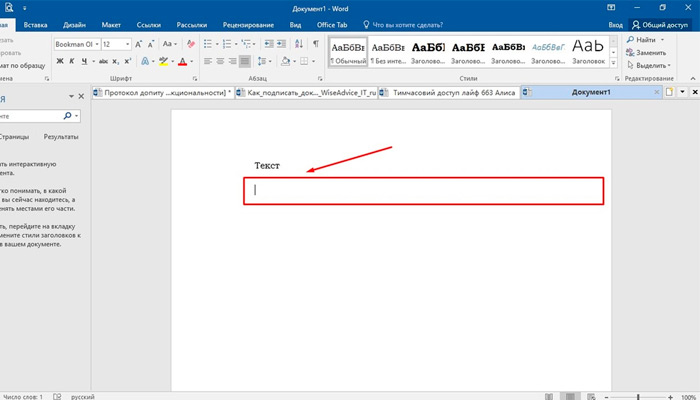The image size is (700, 400).
Task: Clear all formatting with the eraser icon
Action: (x=191, y=44)
